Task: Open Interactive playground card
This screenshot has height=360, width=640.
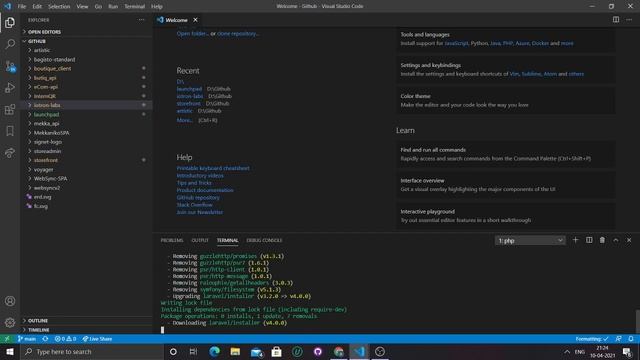Action: click(x=506, y=216)
